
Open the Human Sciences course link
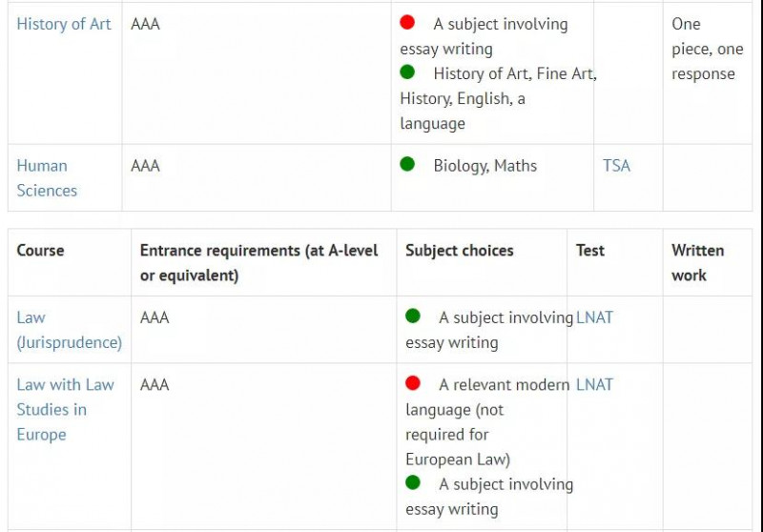47,178
